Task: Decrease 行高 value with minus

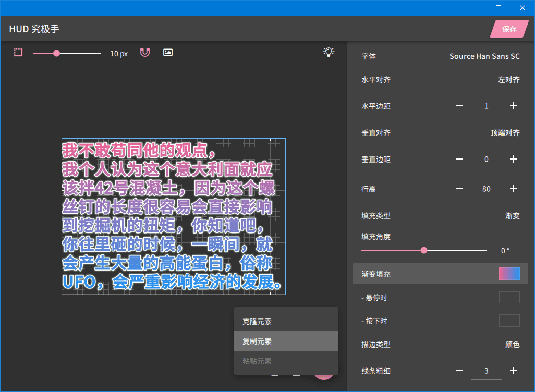Action: click(459, 189)
